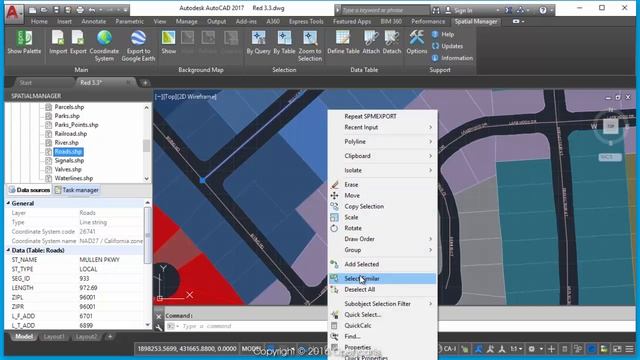Open Information in Support panel
640x360 pixels.
(452, 58)
